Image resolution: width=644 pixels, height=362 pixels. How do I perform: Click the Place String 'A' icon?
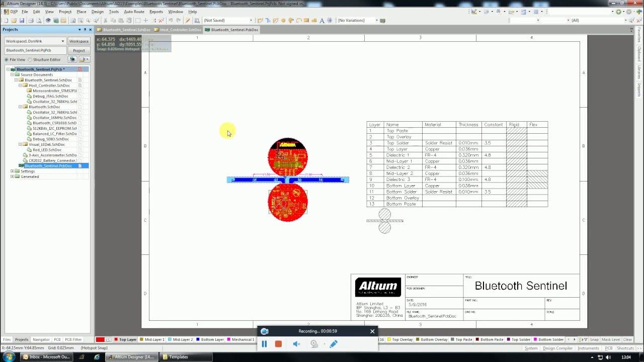[x=322, y=21]
